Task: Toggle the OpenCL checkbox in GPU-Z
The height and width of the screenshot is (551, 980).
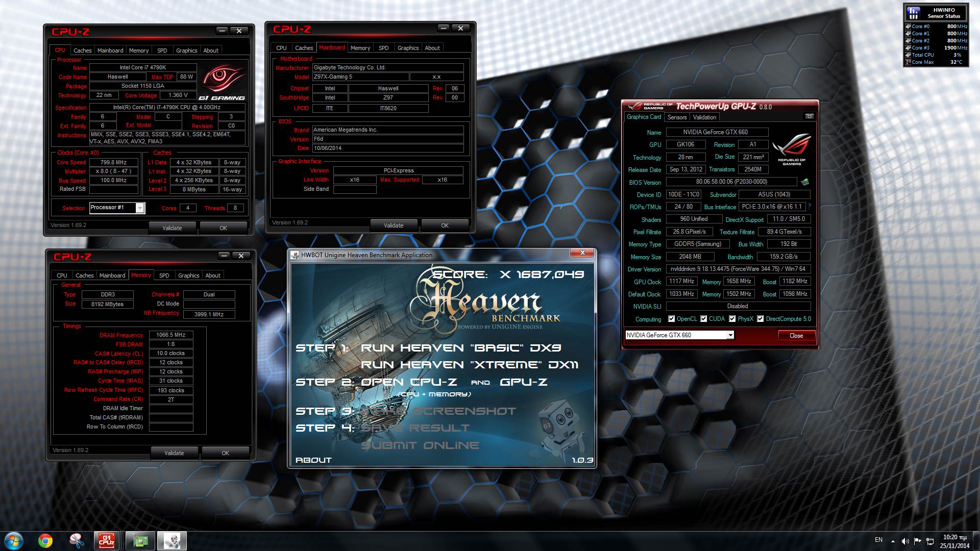Action: coord(671,319)
